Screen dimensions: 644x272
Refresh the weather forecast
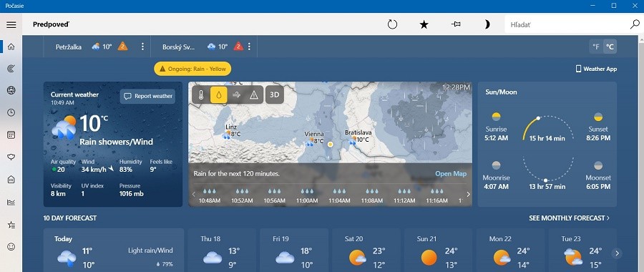392,24
